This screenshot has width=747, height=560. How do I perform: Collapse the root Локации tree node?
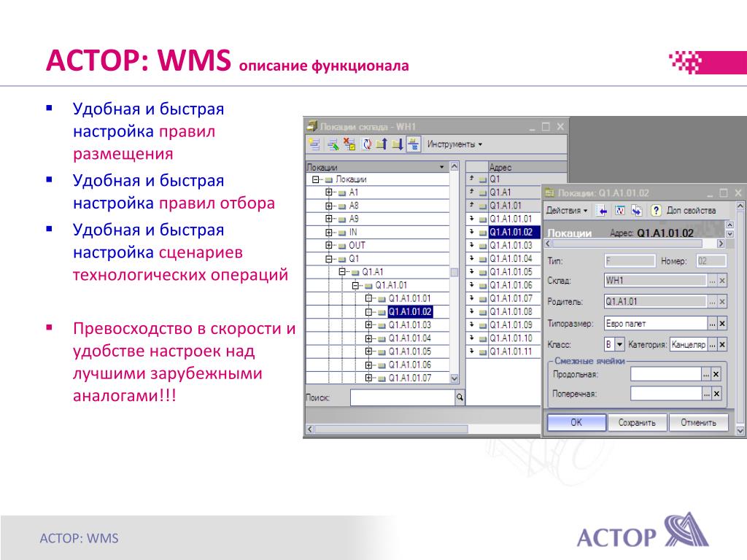(315, 179)
